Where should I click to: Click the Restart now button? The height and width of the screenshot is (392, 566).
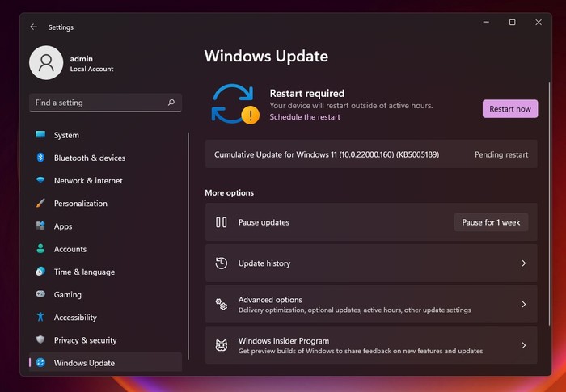pyautogui.click(x=509, y=109)
